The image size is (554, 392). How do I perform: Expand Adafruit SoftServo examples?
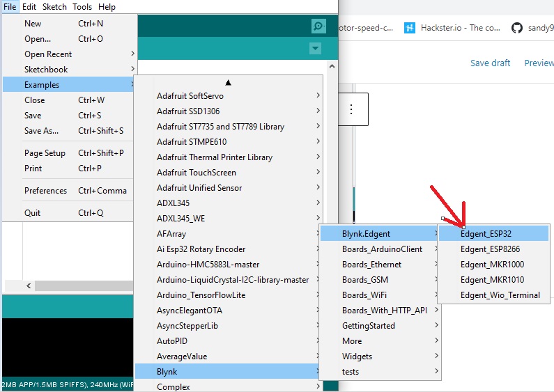pos(229,95)
